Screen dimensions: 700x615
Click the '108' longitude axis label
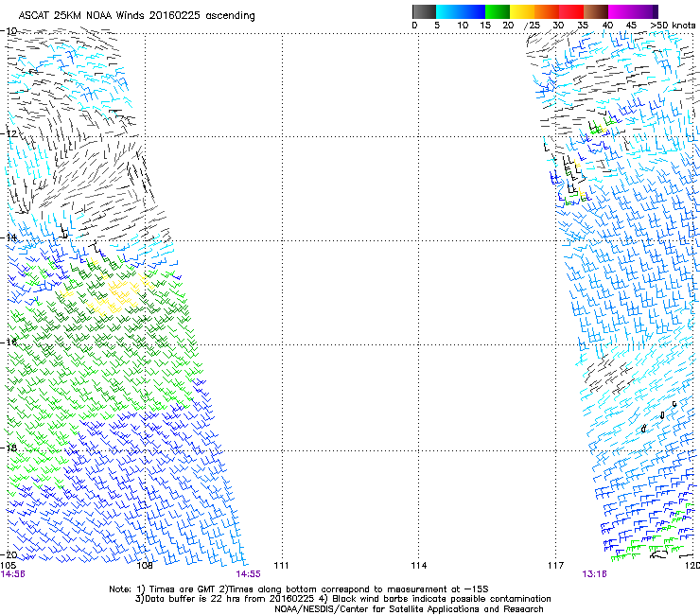145,566
